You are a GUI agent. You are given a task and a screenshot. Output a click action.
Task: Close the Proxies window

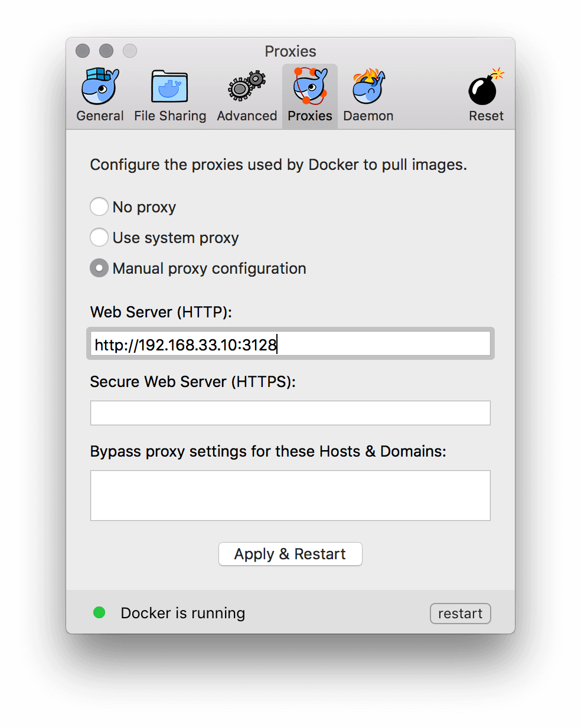pos(83,51)
